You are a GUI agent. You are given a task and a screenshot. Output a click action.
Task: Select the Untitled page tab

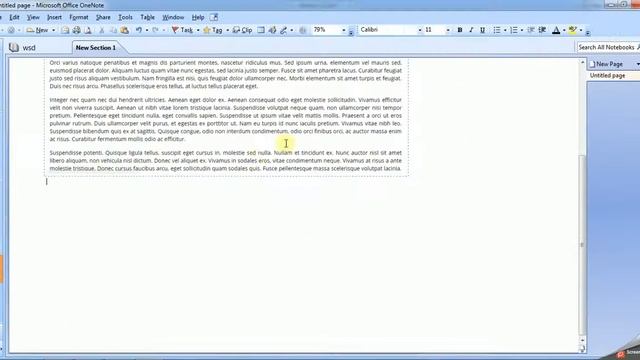[613, 76]
